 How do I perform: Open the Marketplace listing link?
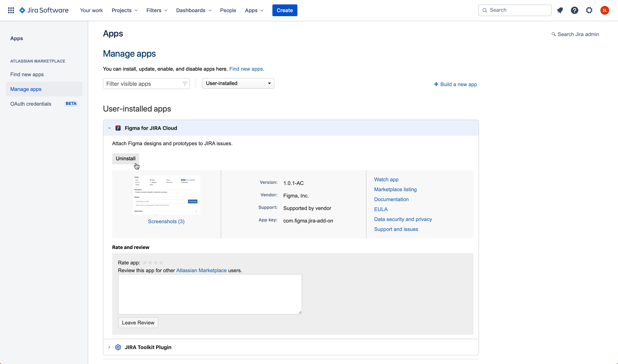395,189
